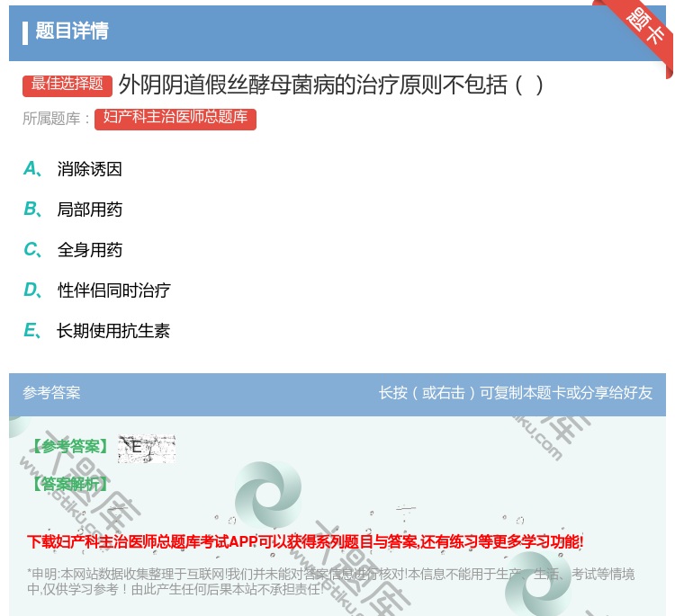Select option letter B

(31, 209)
